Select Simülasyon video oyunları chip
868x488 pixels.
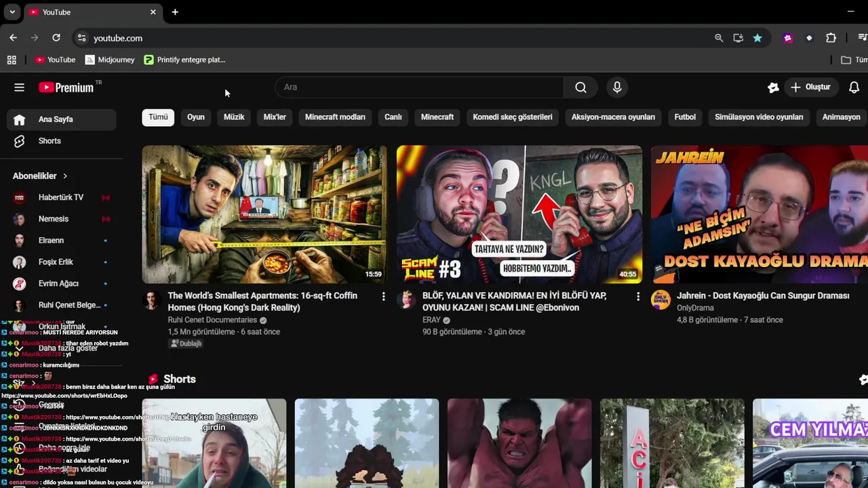[759, 117]
